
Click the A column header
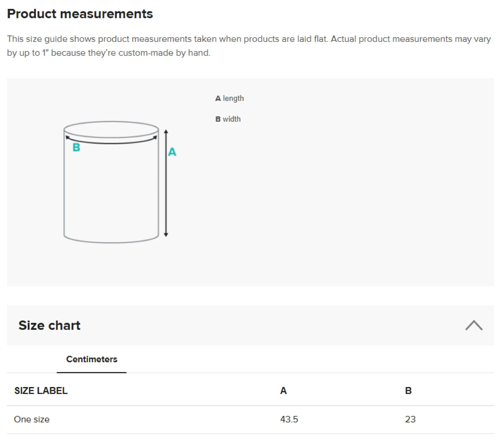point(283,391)
